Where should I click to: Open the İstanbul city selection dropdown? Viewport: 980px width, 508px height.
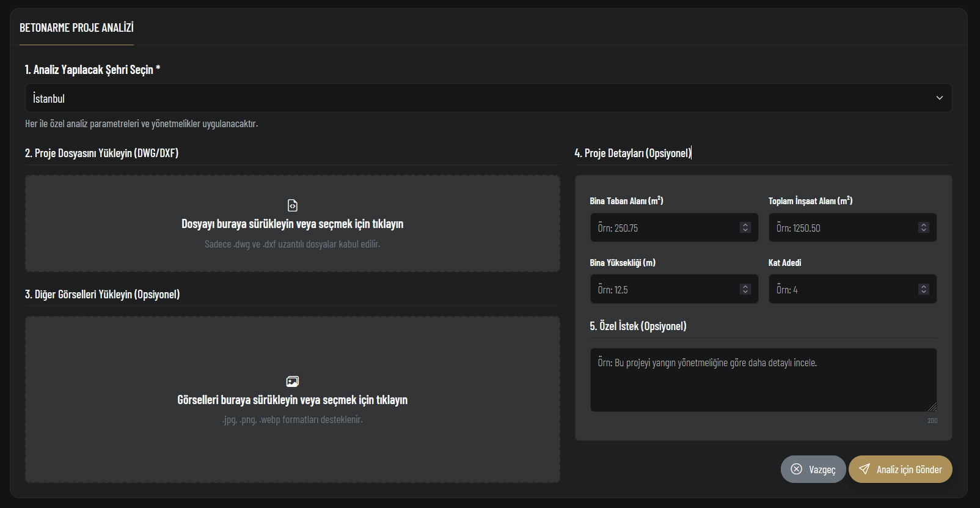pyautogui.click(x=488, y=98)
